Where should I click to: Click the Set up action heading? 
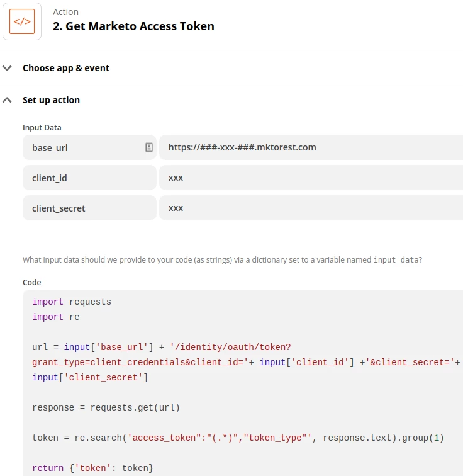(x=51, y=100)
